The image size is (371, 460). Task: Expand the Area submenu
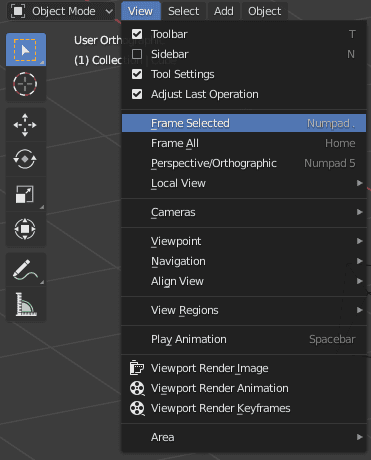pos(244,437)
